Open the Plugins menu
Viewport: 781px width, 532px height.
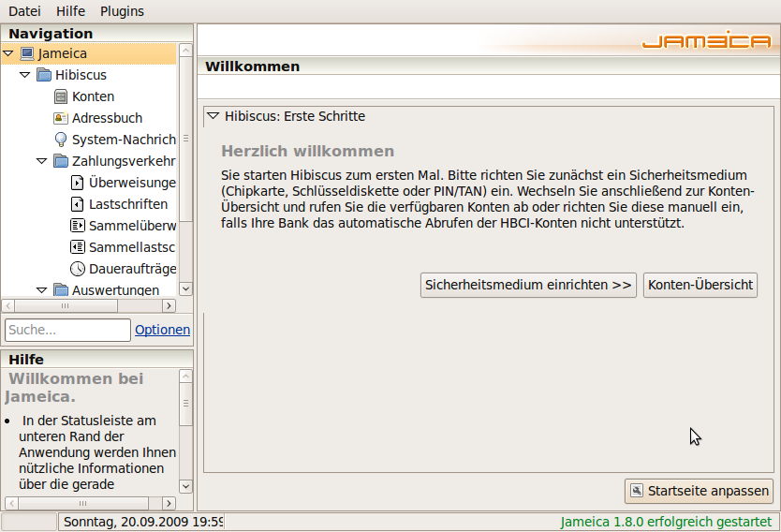(x=122, y=11)
